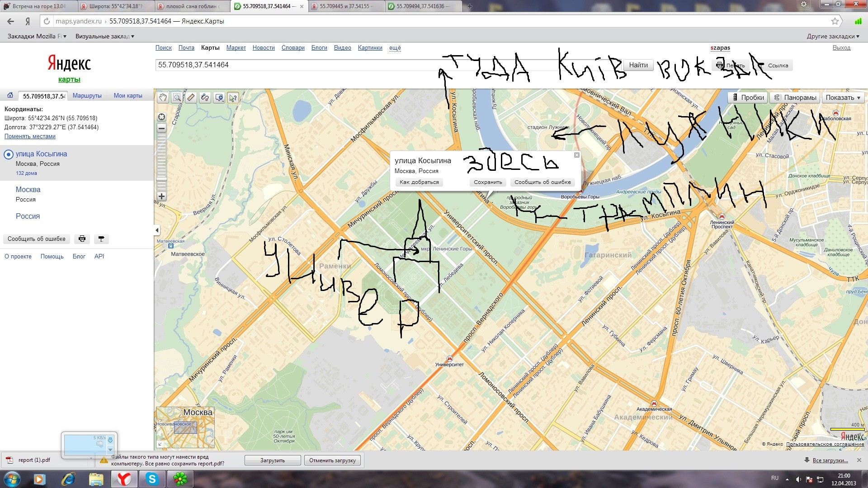Open the Словари service link
This screenshot has width=868, height=488.
(293, 48)
